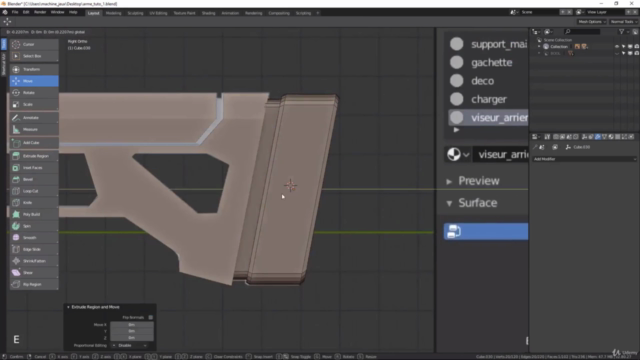Screen dimensions: 640x360
Task: Pick the Bevel tool
Action: click(x=34, y=179)
